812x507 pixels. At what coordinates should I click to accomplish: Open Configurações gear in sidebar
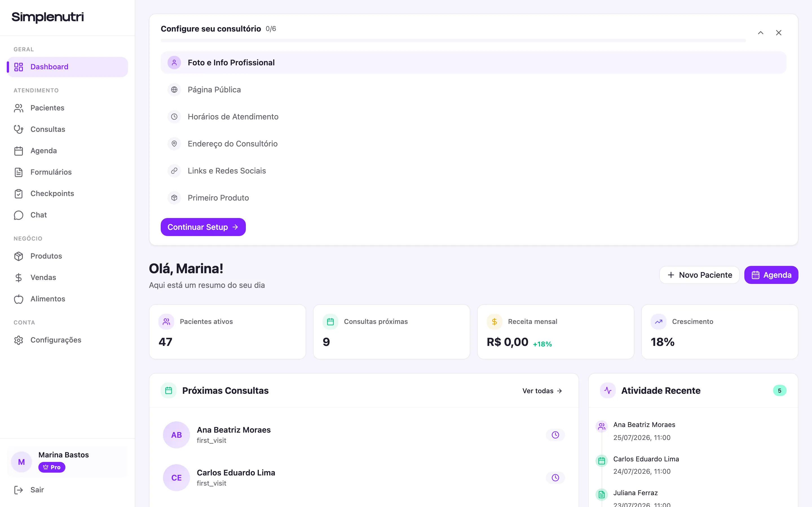click(18, 340)
